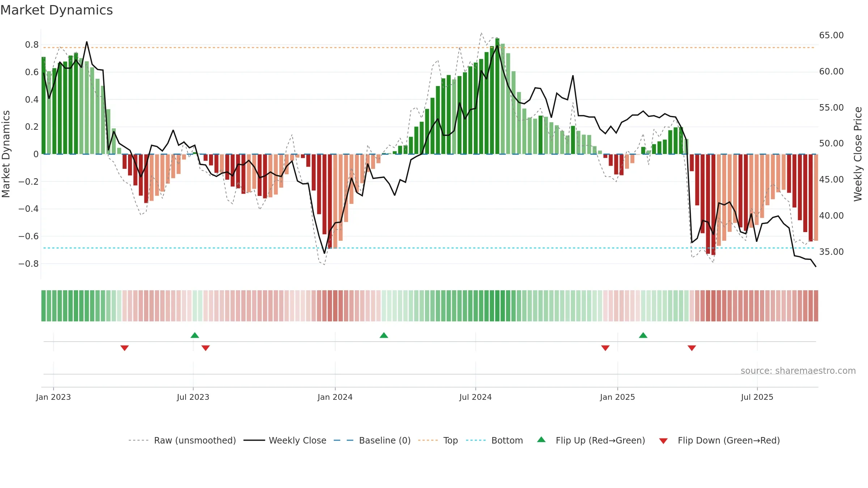868x488 pixels.
Task: Click the Jan 2024 x-axis label
Action: point(335,397)
